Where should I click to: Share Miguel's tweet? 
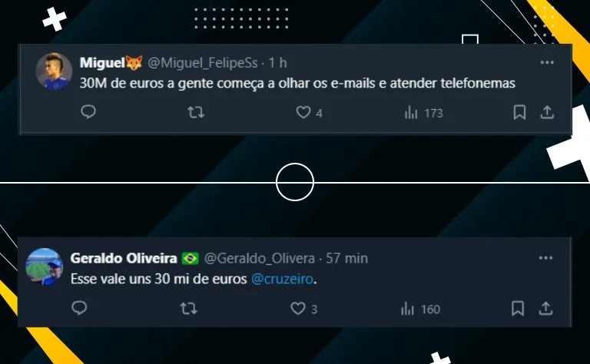coord(547,112)
